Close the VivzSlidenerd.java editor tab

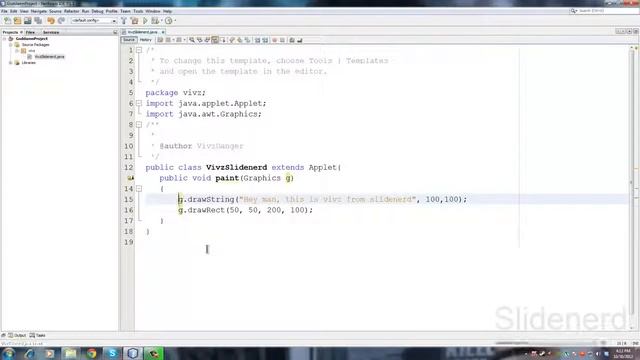(163, 32)
